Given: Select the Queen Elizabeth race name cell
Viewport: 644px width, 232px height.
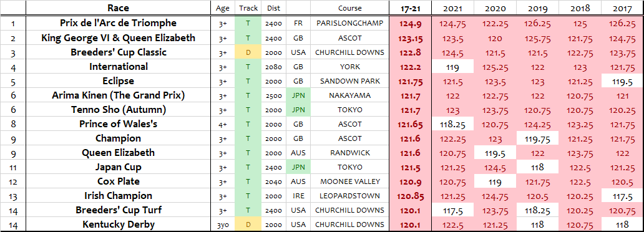Looking at the screenshot, I should 119,153.
